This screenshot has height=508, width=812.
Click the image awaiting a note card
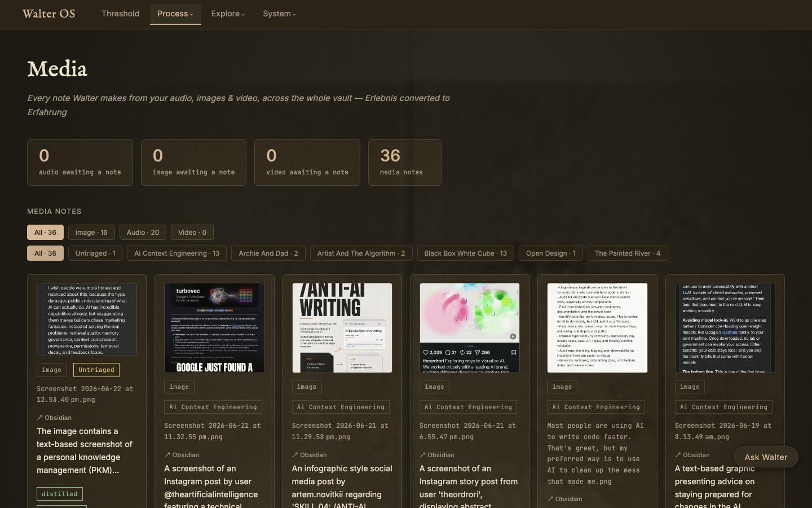193,163
